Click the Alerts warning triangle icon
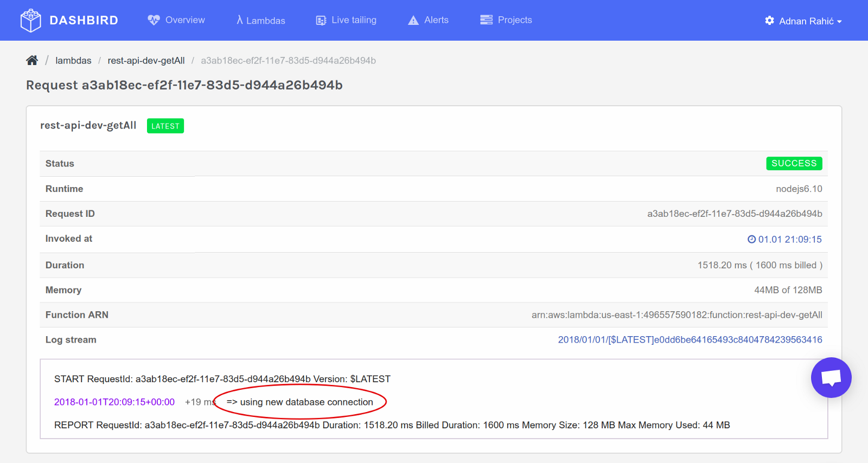Viewport: 868px width, 463px height. (x=413, y=20)
